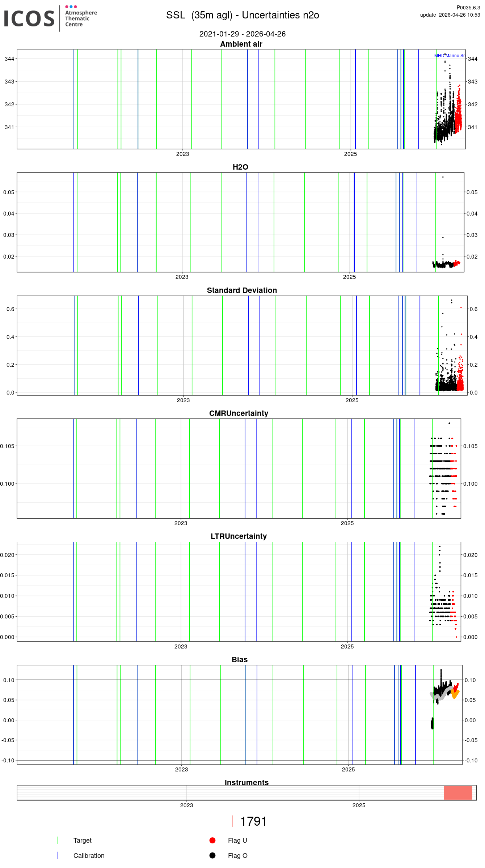Click the main title SSL Uncertainties n2o

coord(242,15)
